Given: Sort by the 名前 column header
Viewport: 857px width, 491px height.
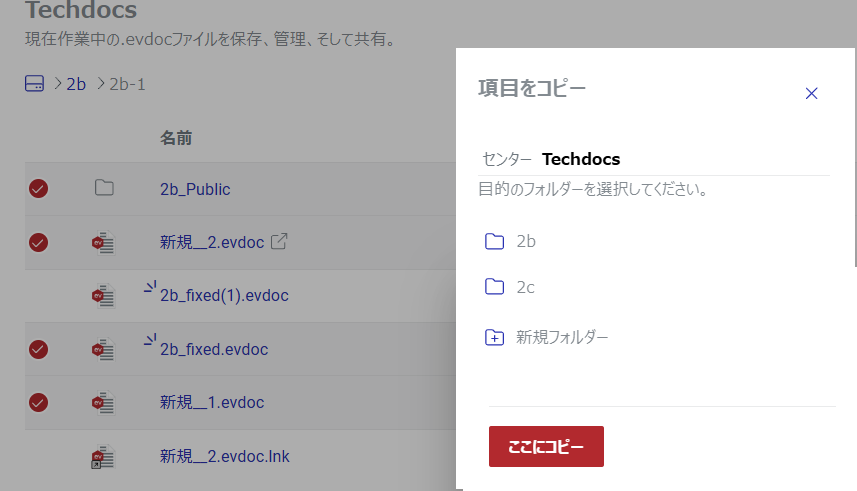Looking at the screenshot, I should pyautogui.click(x=175, y=138).
